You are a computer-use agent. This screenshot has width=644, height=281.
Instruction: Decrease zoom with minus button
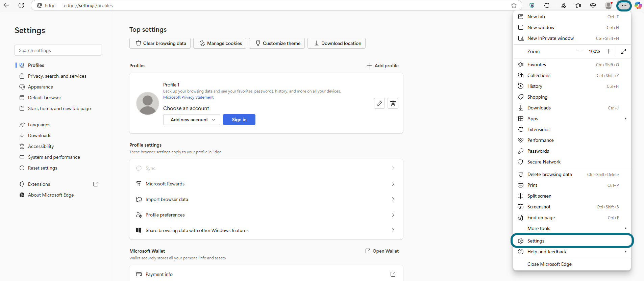pos(580,51)
